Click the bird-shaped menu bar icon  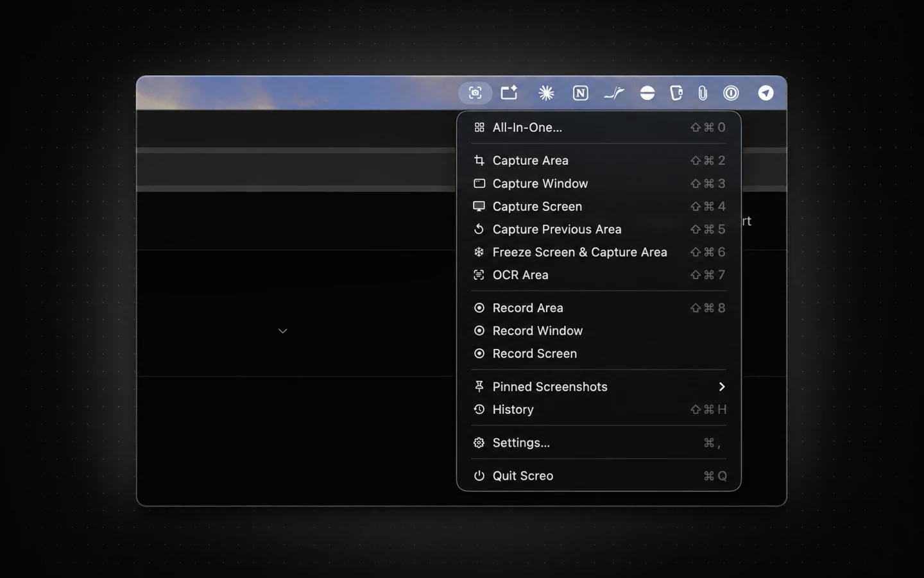614,93
